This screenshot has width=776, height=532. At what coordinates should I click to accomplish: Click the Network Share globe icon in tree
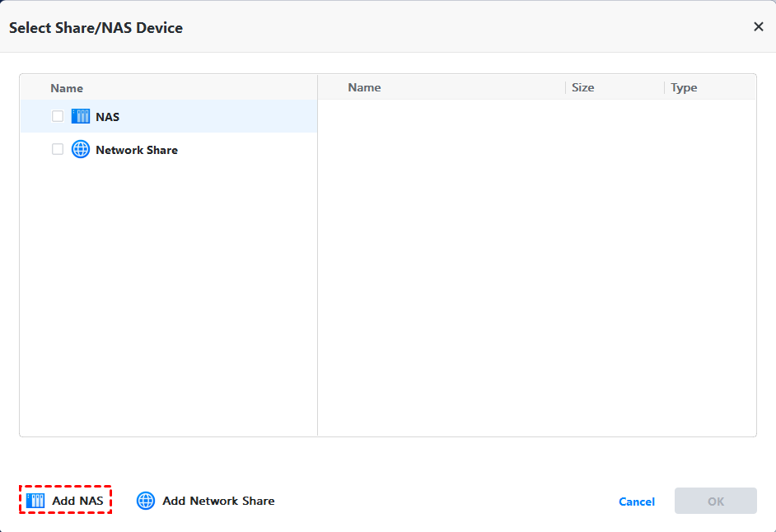coord(80,149)
